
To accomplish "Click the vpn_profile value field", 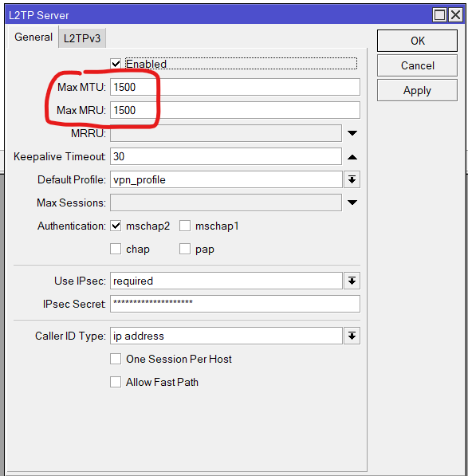I will pyautogui.click(x=226, y=179).
